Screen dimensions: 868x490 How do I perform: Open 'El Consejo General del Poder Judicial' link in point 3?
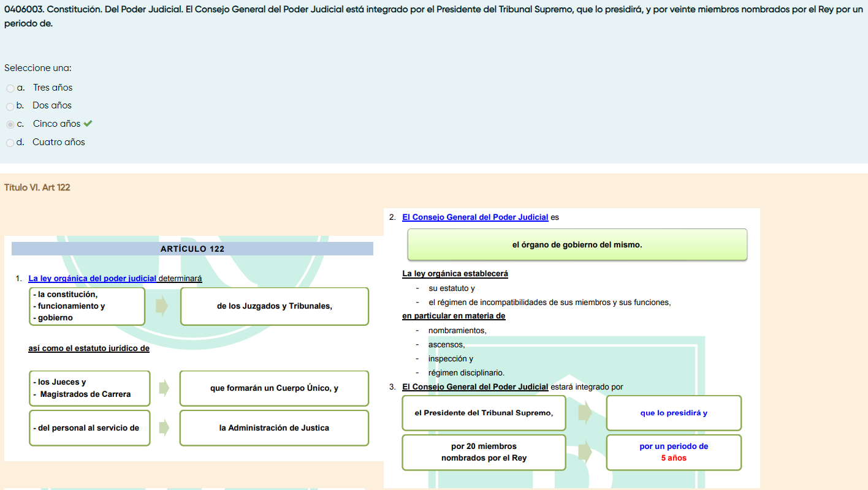point(475,386)
